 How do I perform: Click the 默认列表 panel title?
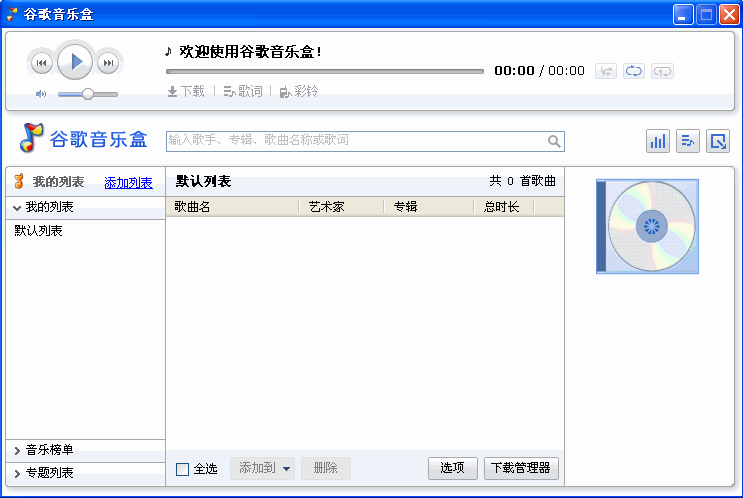coord(203,181)
